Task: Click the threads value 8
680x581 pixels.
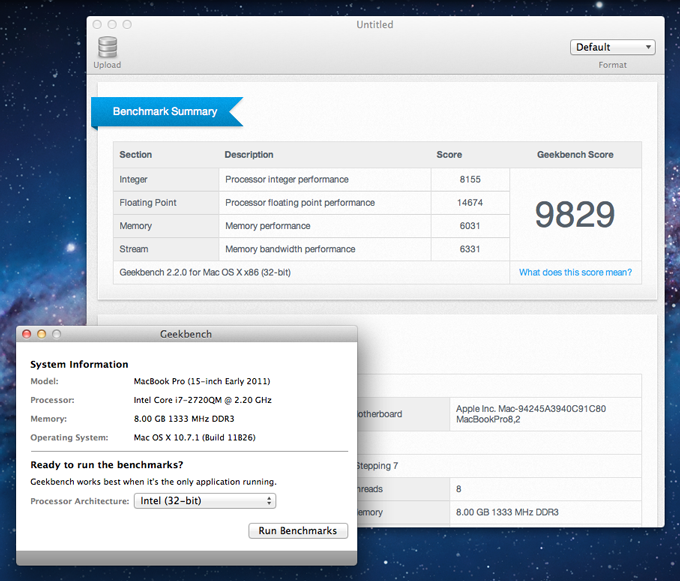Action: click(x=458, y=489)
